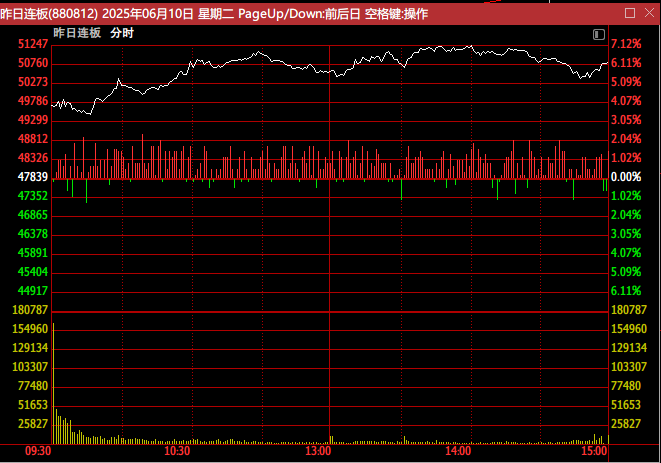Screen dimensions: 661x463
Task: Click the 7.12% label on percent axis
Action: tap(626, 45)
